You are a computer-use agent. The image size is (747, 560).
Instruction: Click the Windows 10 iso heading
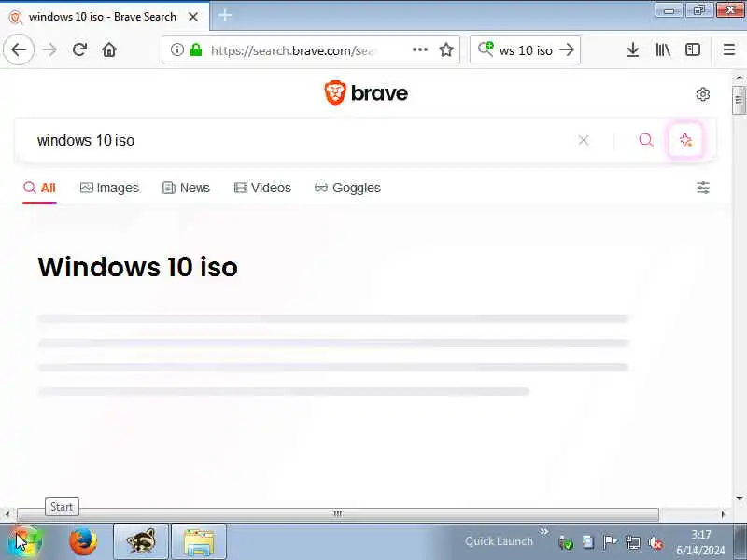(x=137, y=267)
